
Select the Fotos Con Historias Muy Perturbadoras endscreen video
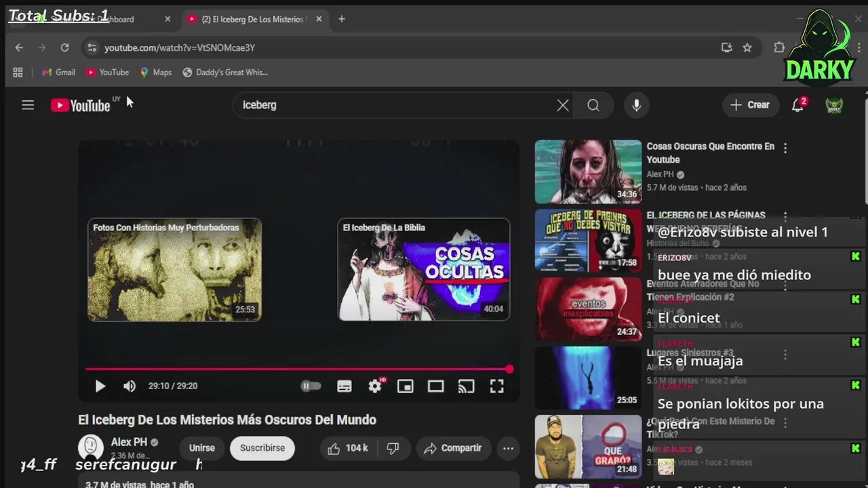tap(174, 269)
